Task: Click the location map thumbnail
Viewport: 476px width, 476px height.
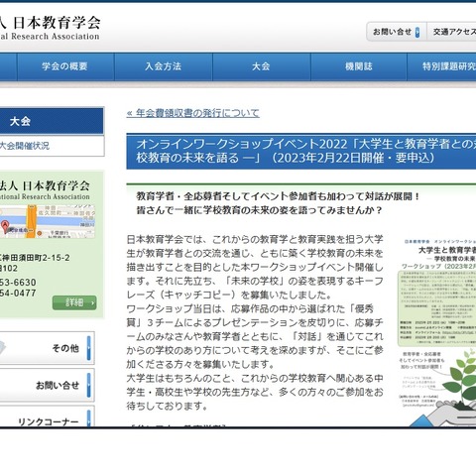Action: coord(48,221)
